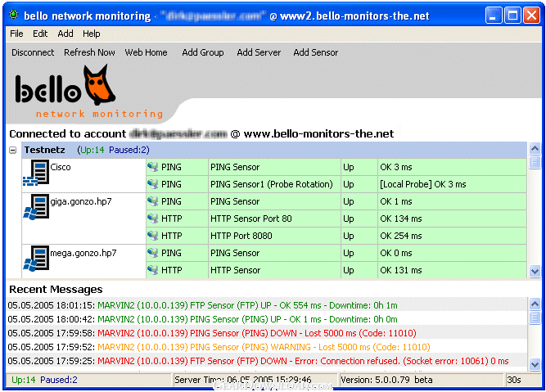Click the 17:59:58 PING DOWN message
This screenshot has width=546, height=392.
point(267,333)
